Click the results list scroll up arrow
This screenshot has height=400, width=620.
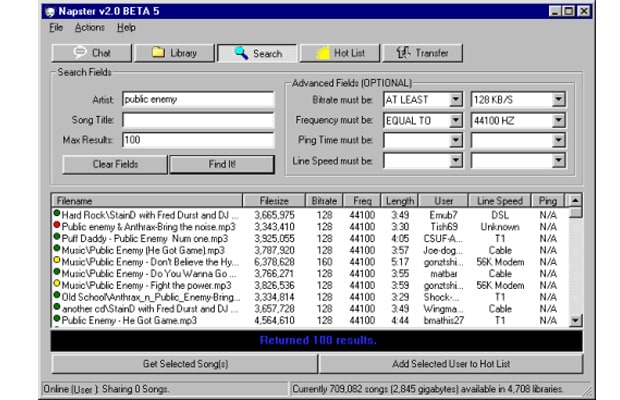pyautogui.click(x=575, y=201)
